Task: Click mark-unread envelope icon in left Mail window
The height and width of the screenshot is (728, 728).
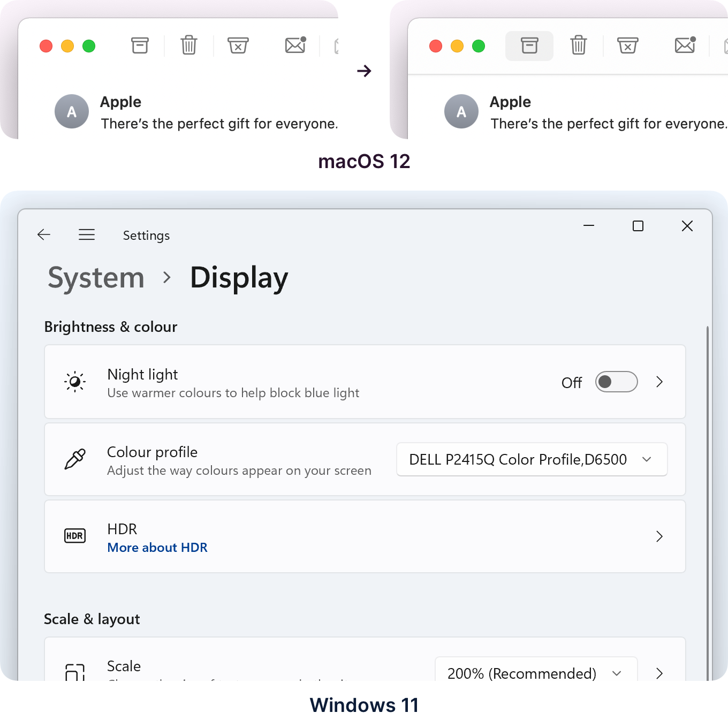Action: pyautogui.click(x=295, y=45)
